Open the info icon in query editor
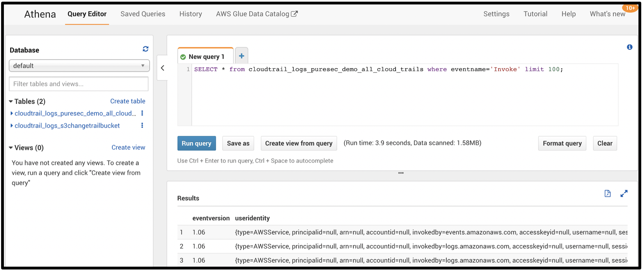The height and width of the screenshot is (270, 644). [x=630, y=47]
